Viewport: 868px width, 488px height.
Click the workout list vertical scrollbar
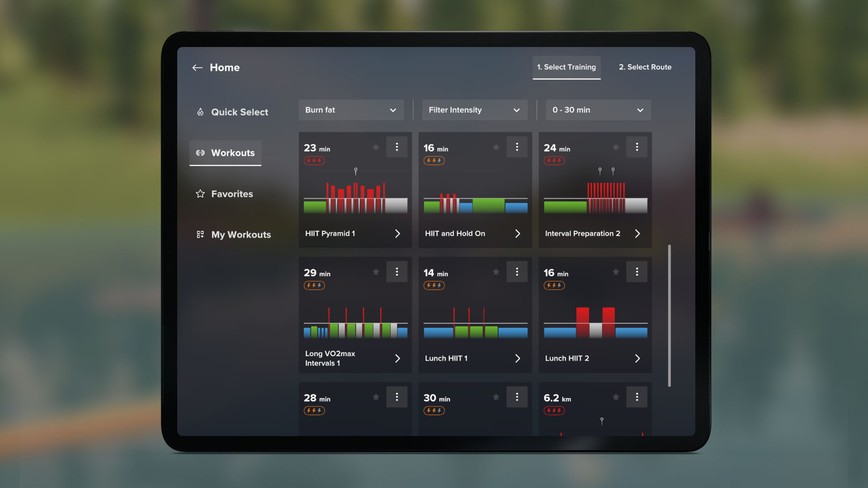tap(670, 316)
